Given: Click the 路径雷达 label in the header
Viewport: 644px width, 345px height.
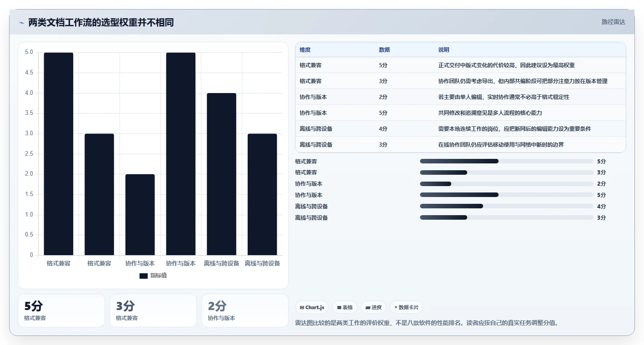Looking at the screenshot, I should click(614, 22).
